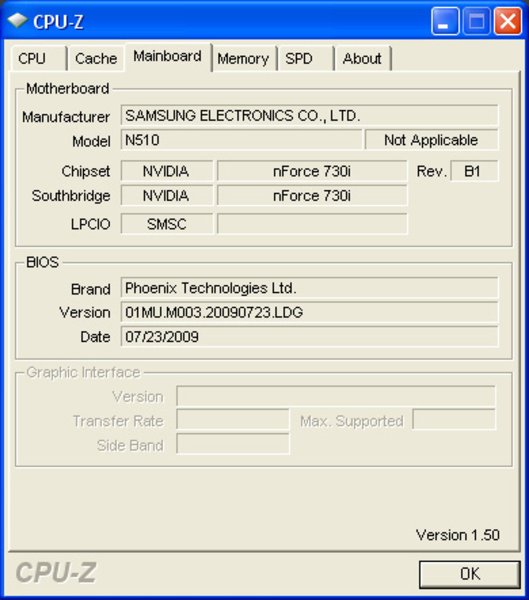Open the About tab
This screenshot has height=600, width=529.
click(x=362, y=59)
